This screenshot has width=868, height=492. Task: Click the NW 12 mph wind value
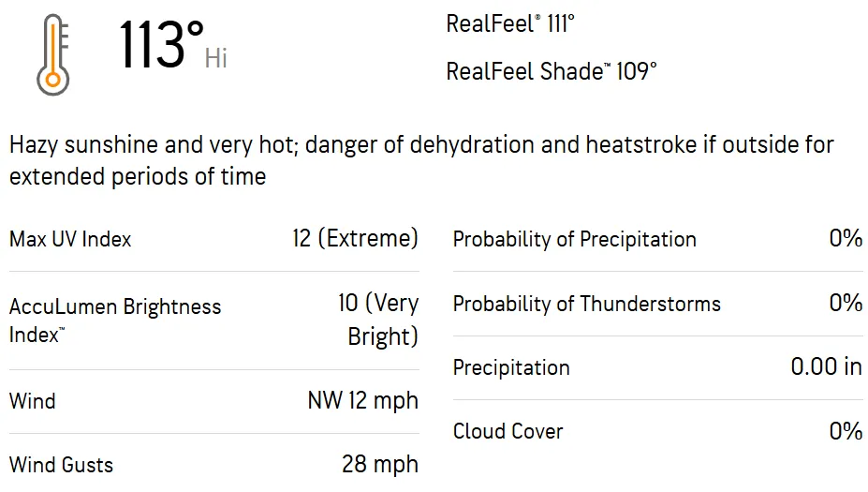click(362, 401)
